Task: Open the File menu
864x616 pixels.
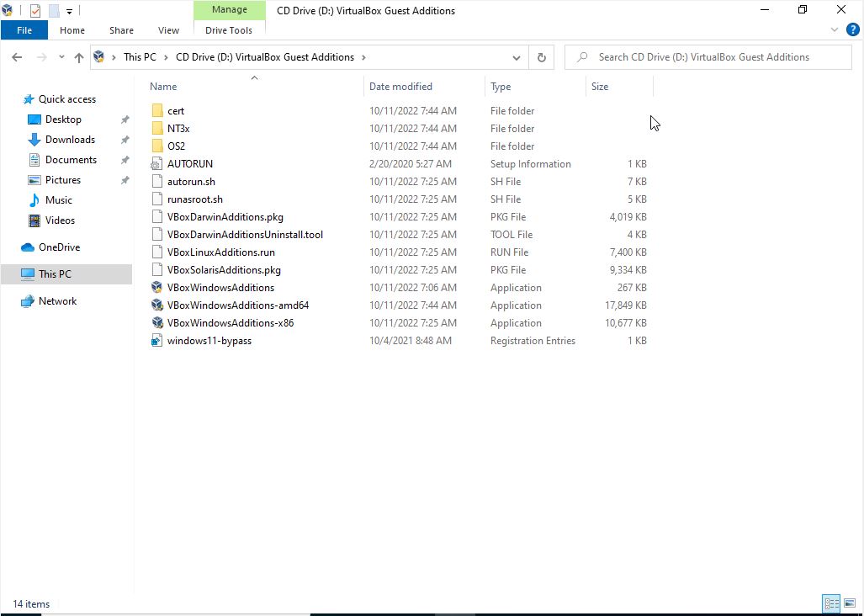Action: pos(24,30)
